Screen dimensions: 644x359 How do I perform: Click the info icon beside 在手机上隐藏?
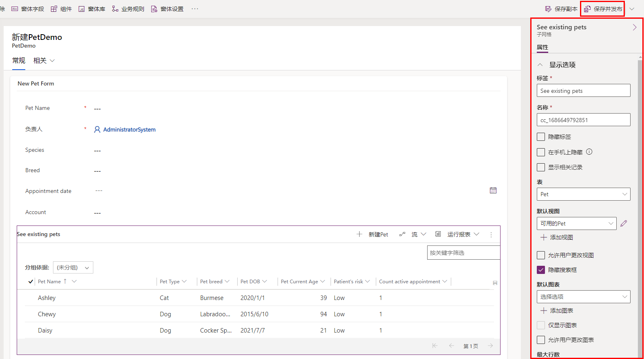[589, 152]
